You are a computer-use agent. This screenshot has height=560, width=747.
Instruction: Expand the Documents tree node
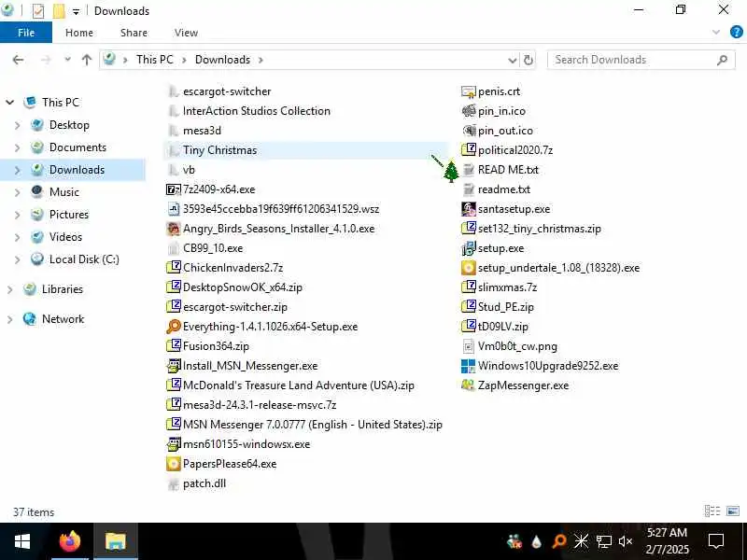18,147
